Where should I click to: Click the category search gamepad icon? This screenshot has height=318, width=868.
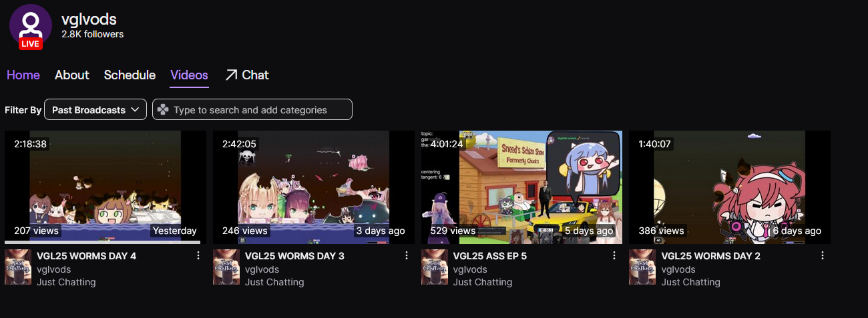click(x=163, y=110)
